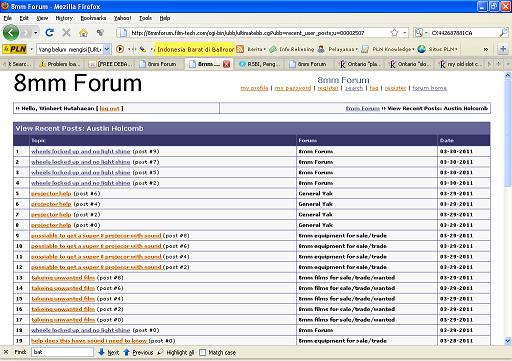Screen dimensions: 512x361
Task: Click the green Back navigation button
Action: 11,32
